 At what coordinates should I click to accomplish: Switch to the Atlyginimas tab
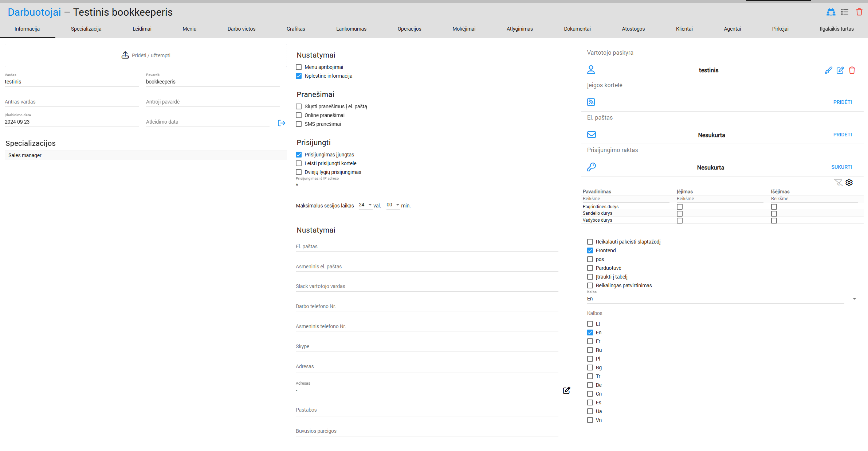click(x=519, y=29)
